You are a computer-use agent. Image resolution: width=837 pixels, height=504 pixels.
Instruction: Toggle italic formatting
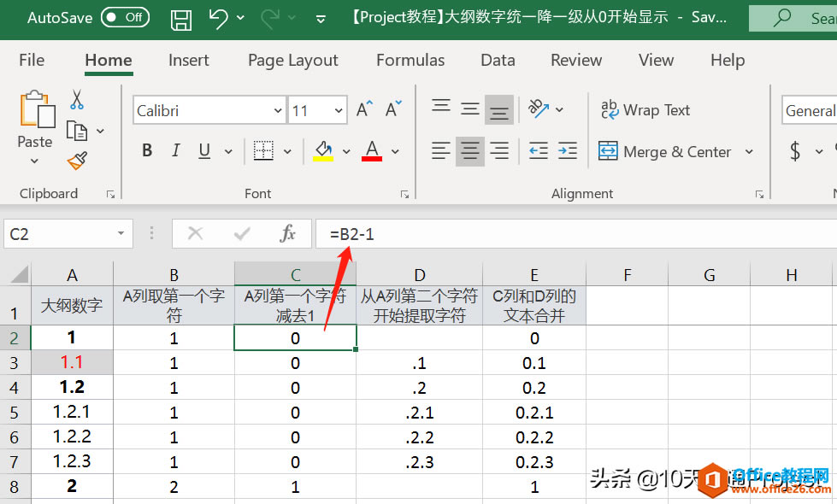[175, 150]
